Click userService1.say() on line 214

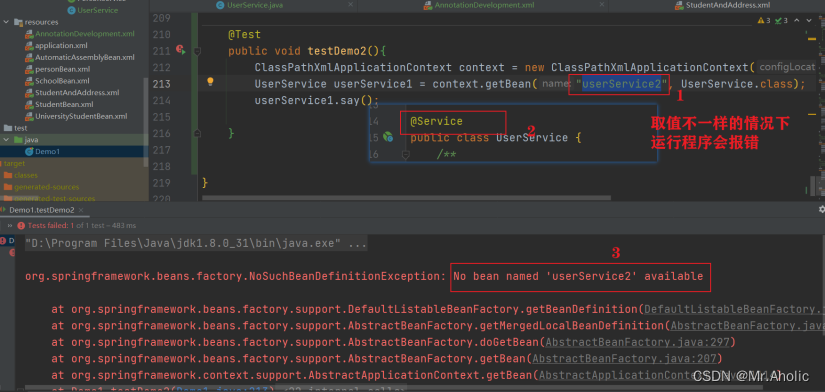(x=317, y=100)
